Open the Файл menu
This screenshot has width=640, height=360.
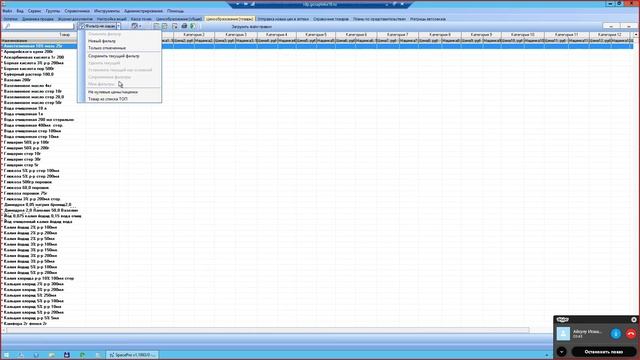(7, 11)
